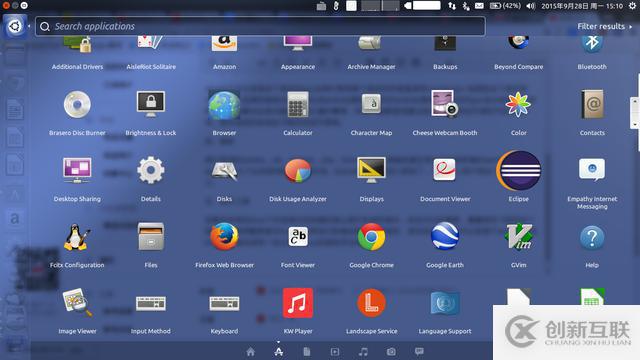
Task: Open Color settings
Action: coord(518,104)
